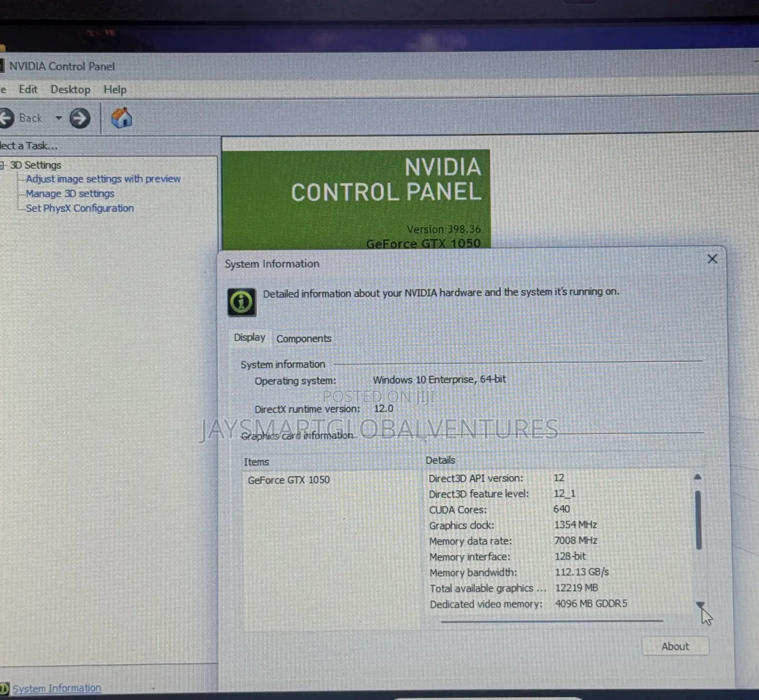Click the Forward arrow icon
Image resolution: width=759 pixels, height=700 pixels.
[x=80, y=118]
